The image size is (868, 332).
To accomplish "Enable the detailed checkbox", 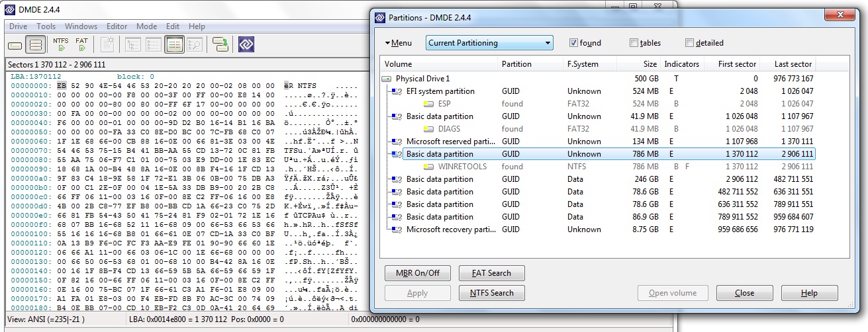I will [x=689, y=43].
